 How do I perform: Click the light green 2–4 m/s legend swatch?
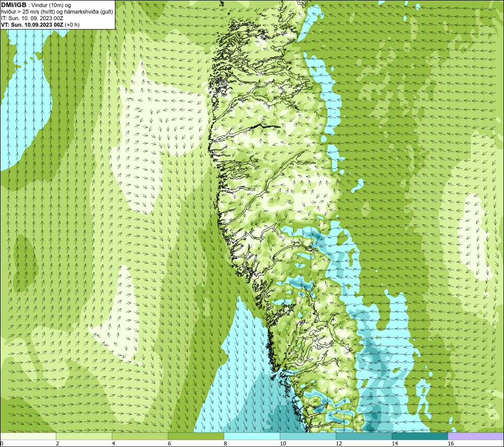84,436
